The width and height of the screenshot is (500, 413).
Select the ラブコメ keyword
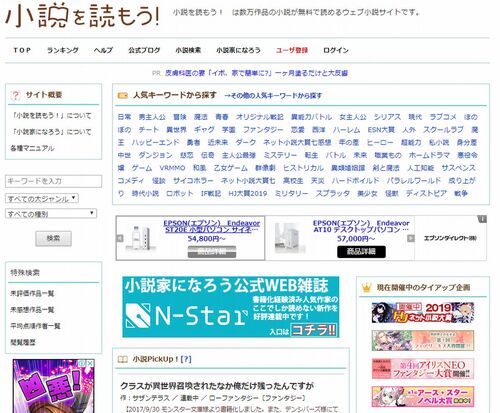tap(443, 117)
